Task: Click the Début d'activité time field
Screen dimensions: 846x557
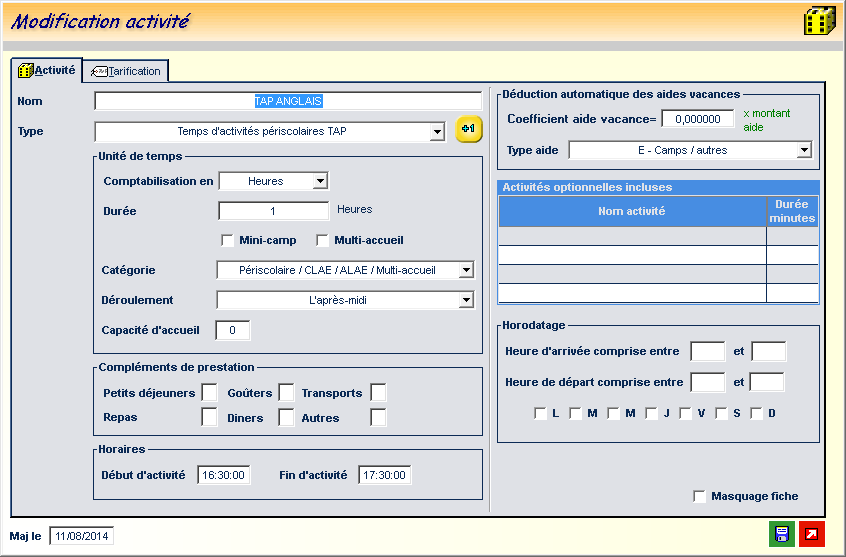Action: coord(224,475)
